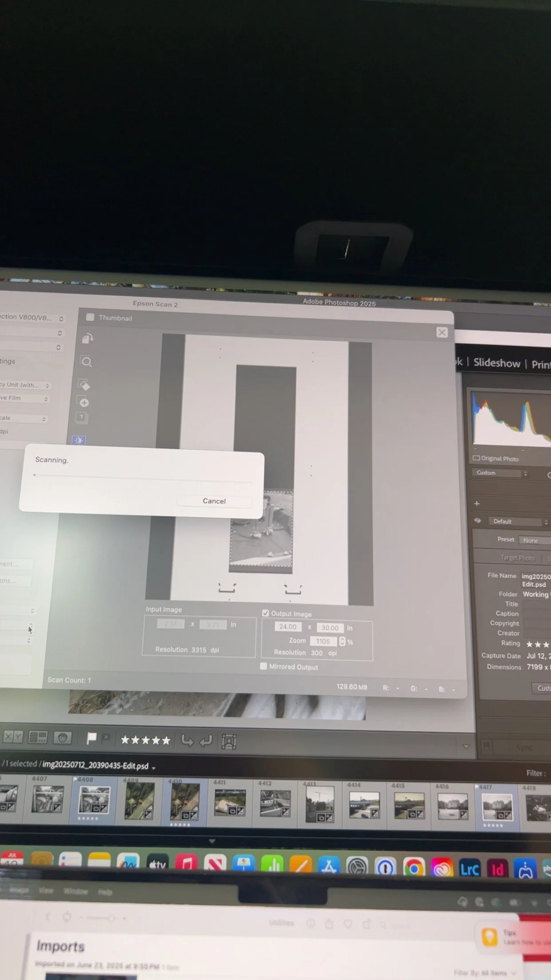Click the plus button in Lightroom right panel

(477, 503)
